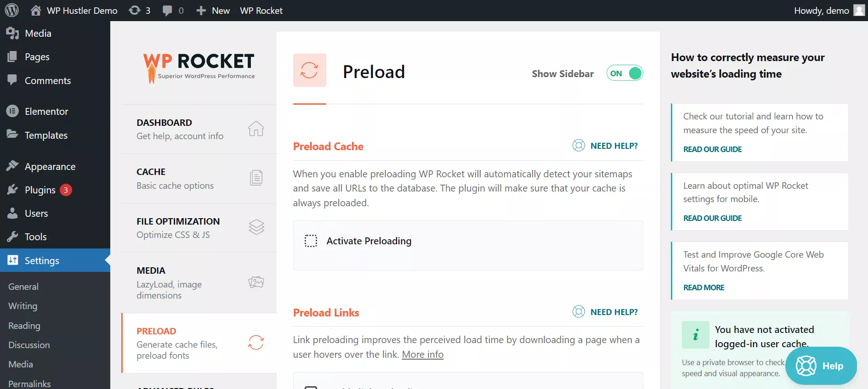Click the comments bubble in admin bar
868x389 pixels.
[x=168, y=10]
